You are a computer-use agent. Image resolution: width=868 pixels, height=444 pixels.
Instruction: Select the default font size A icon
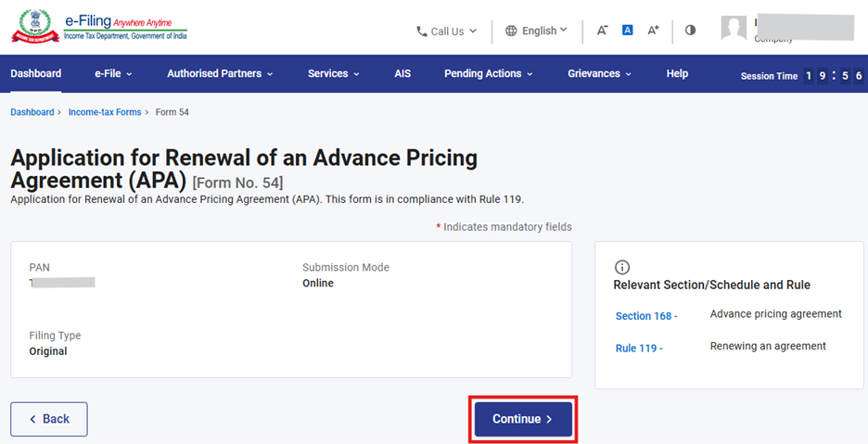[628, 31]
